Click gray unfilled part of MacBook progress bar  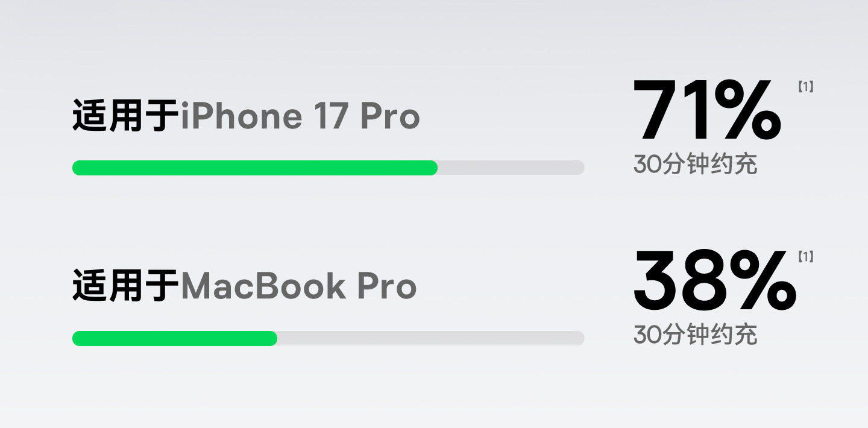tap(430, 339)
